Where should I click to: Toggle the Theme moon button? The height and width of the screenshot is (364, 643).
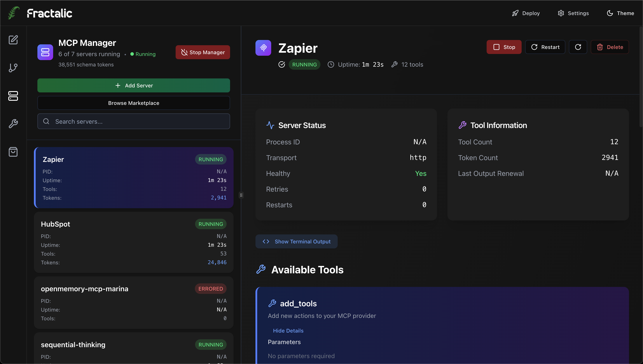coord(620,13)
